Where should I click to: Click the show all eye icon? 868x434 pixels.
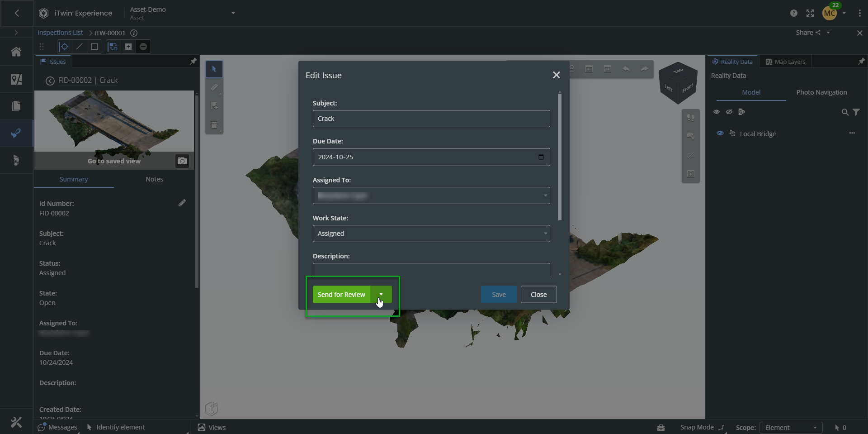coord(717,112)
